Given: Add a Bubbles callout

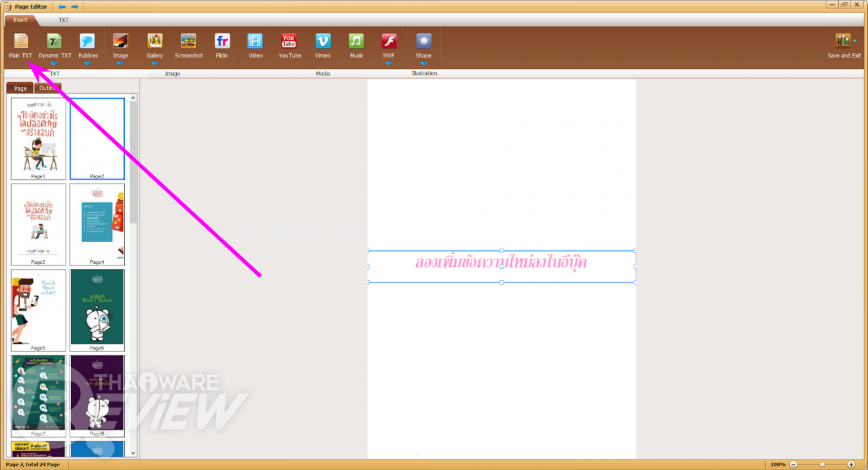Looking at the screenshot, I should [x=88, y=46].
